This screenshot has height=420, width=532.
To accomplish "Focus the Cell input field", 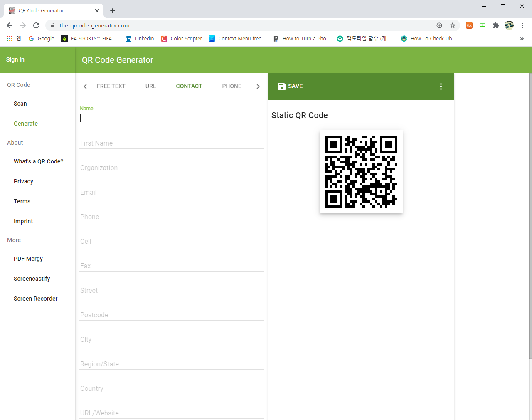I will (x=172, y=241).
